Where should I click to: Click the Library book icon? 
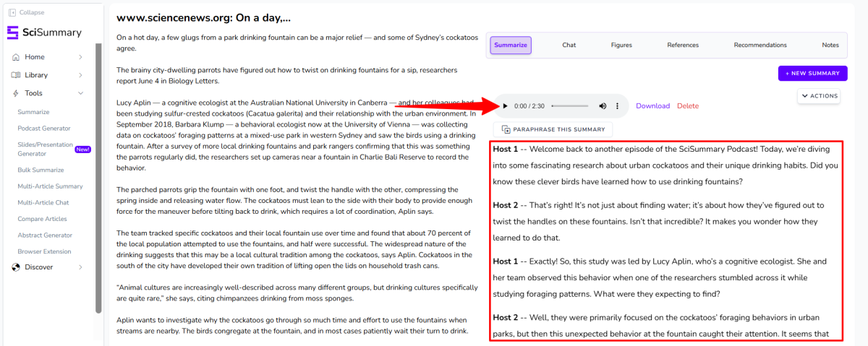[x=16, y=75]
